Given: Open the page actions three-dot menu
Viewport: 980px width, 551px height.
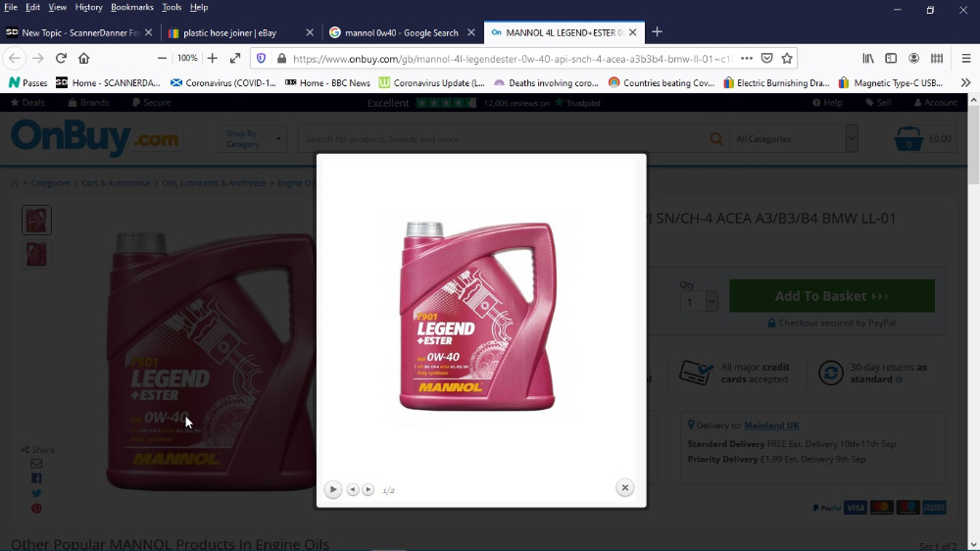Looking at the screenshot, I should 746,58.
